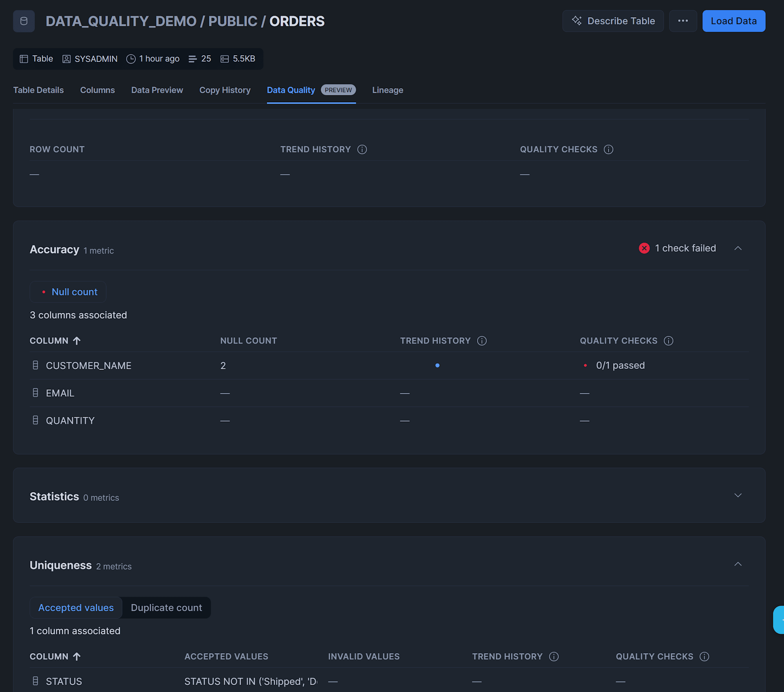Switch to Duplicate count metric
784x692 pixels.
click(166, 608)
